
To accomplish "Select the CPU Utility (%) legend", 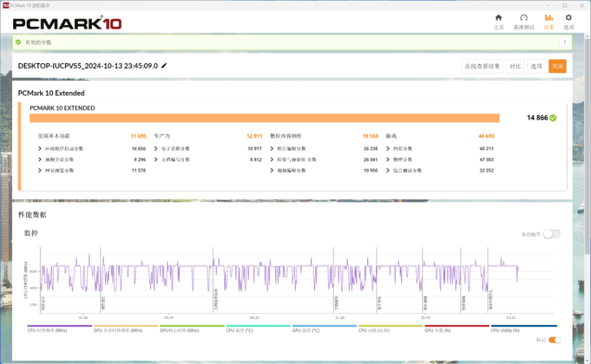I will [524, 328].
